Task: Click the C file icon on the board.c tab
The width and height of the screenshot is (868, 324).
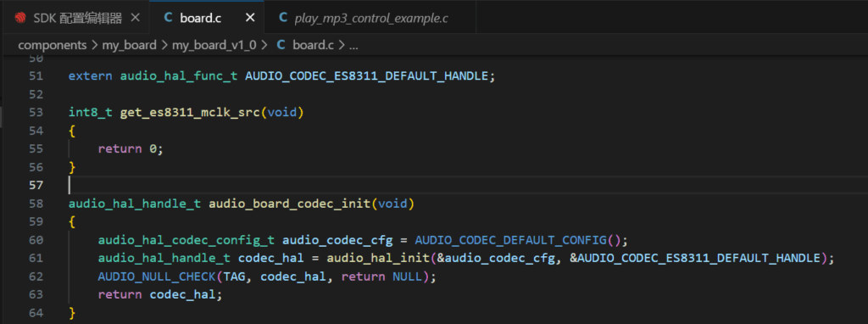Action: [169, 18]
